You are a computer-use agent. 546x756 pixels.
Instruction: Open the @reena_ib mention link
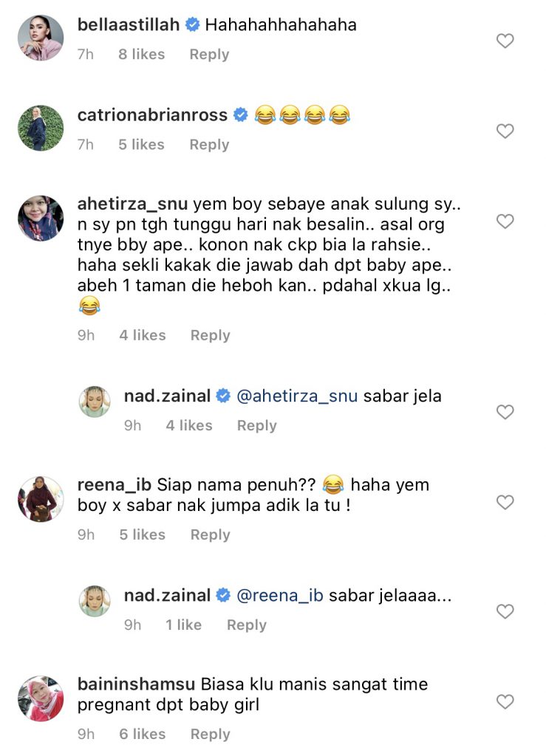pyautogui.click(x=279, y=595)
